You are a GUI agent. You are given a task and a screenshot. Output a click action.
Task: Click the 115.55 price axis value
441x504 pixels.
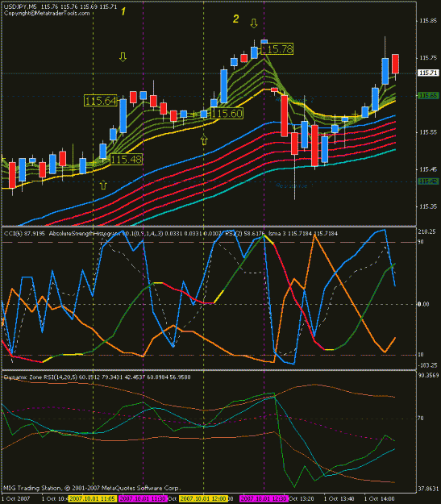point(428,132)
